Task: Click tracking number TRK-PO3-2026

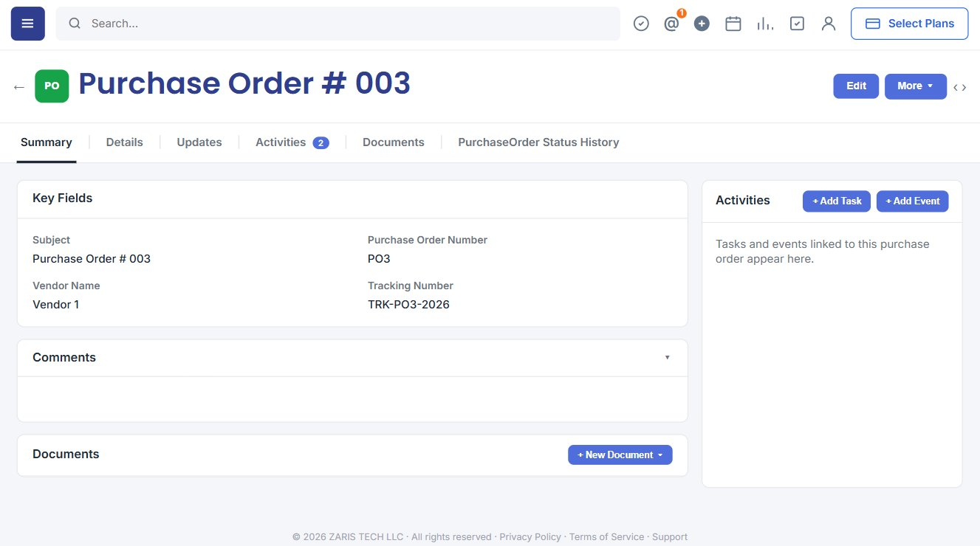Action: point(408,304)
